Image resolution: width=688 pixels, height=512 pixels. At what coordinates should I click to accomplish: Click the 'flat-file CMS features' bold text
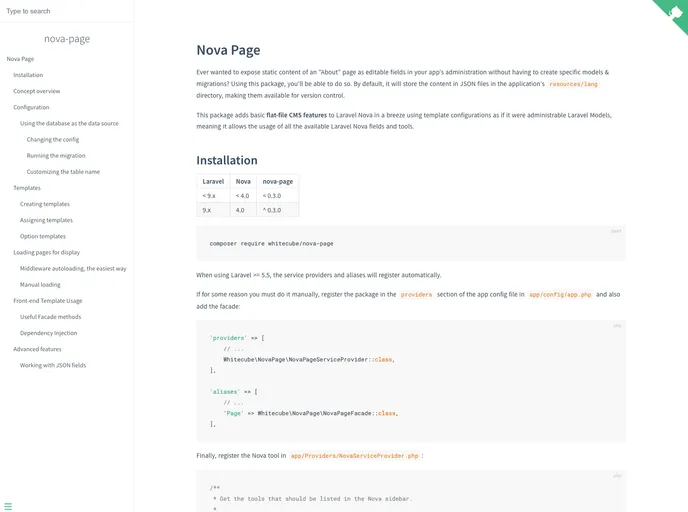pyautogui.click(x=297, y=115)
